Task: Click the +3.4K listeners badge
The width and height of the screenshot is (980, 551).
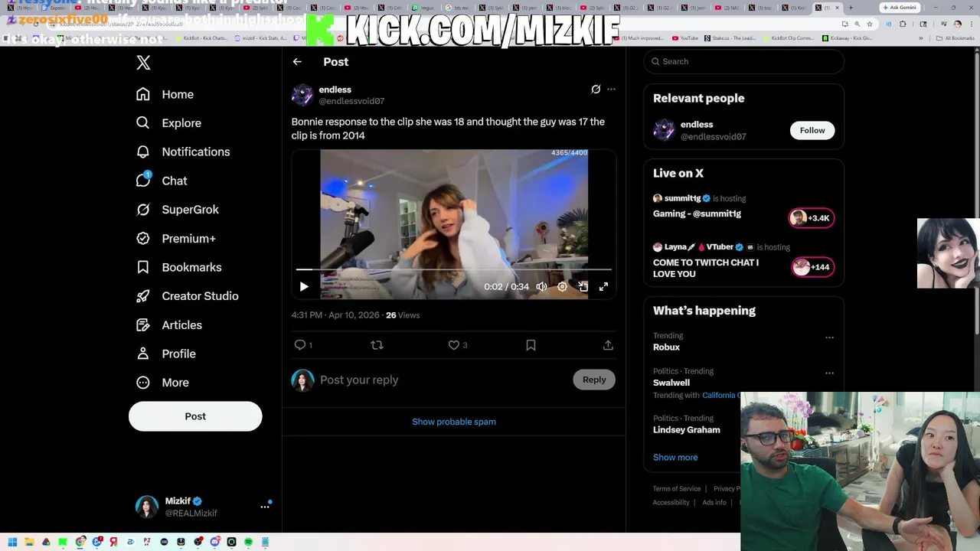Action: click(812, 218)
